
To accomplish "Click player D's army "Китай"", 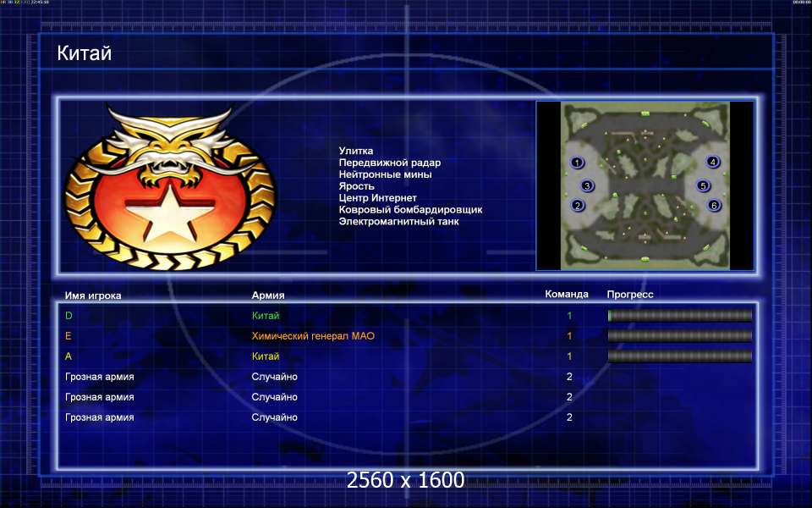I will click(x=265, y=316).
